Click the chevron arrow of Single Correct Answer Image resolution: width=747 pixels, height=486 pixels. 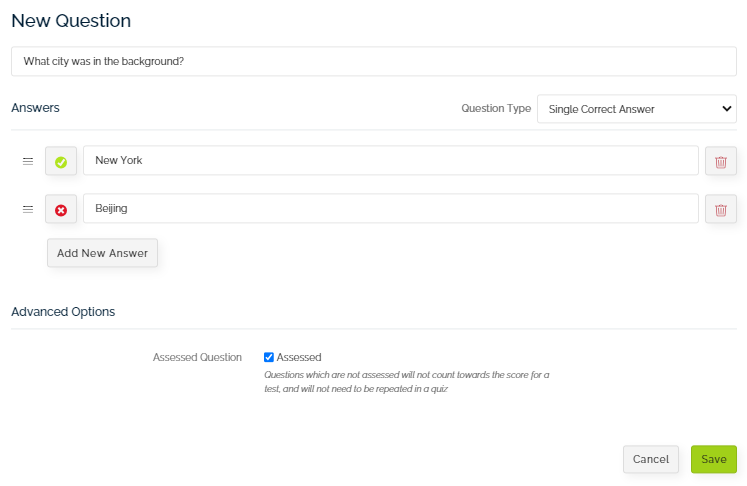727,109
